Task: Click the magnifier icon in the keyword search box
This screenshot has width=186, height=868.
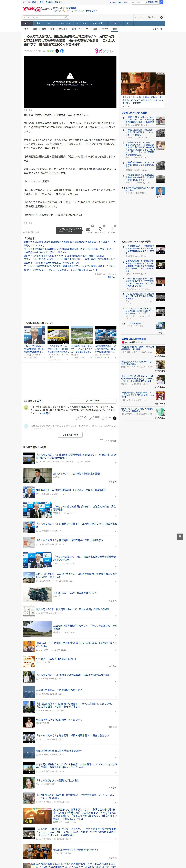Action: 66,18
